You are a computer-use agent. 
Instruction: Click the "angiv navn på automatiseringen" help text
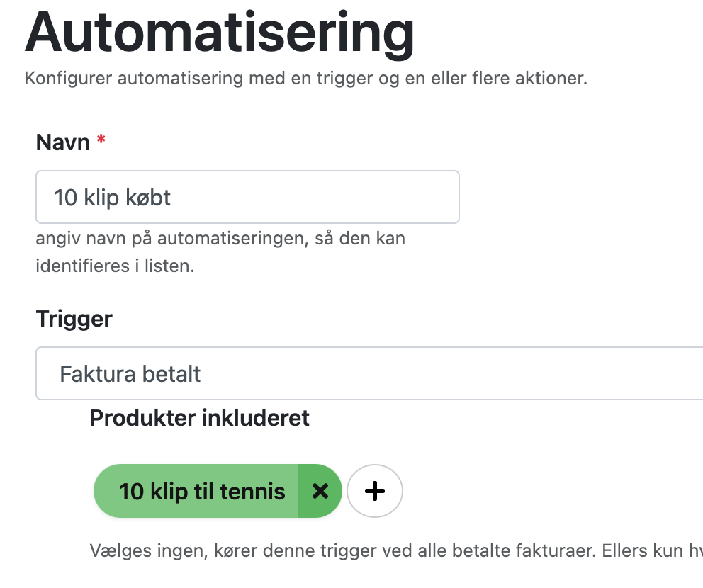(220, 238)
